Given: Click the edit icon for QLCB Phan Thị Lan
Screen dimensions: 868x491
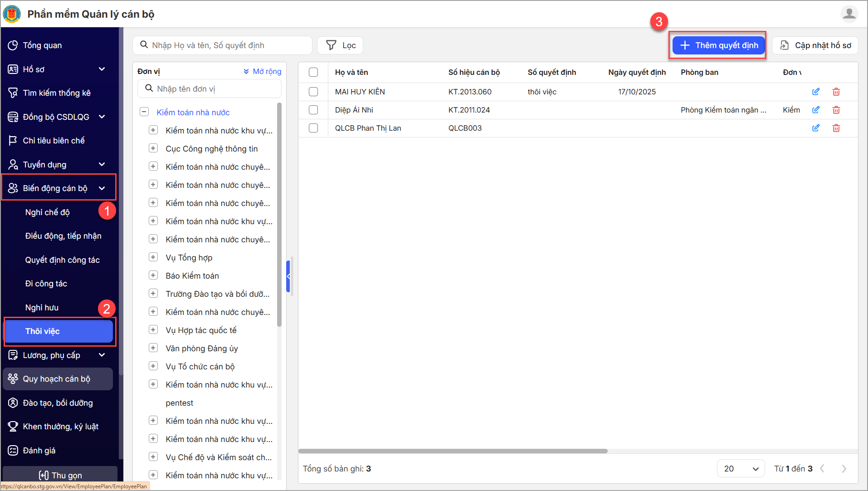Looking at the screenshot, I should pos(815,128).
